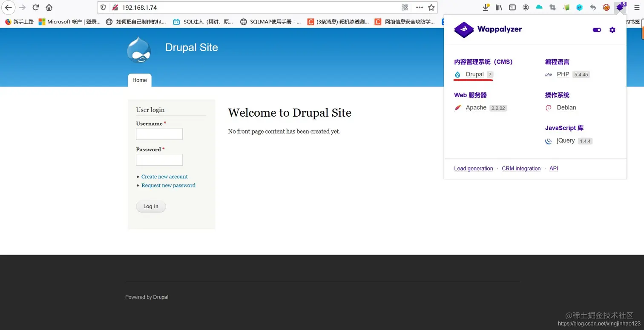The height and width of the screenshot is (330, 644).
Task: Click Request new password link
Action: 168,185
